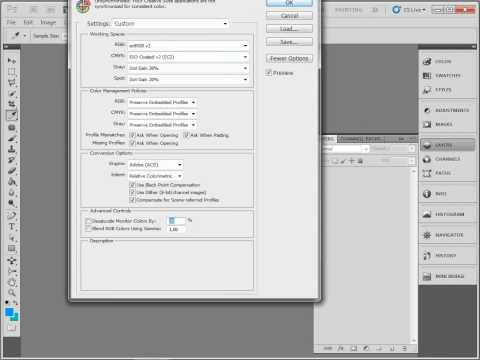Select the Eyedropper tool in toolbox
The width and height of the screenshot is (480, 360).
[12, 115]
